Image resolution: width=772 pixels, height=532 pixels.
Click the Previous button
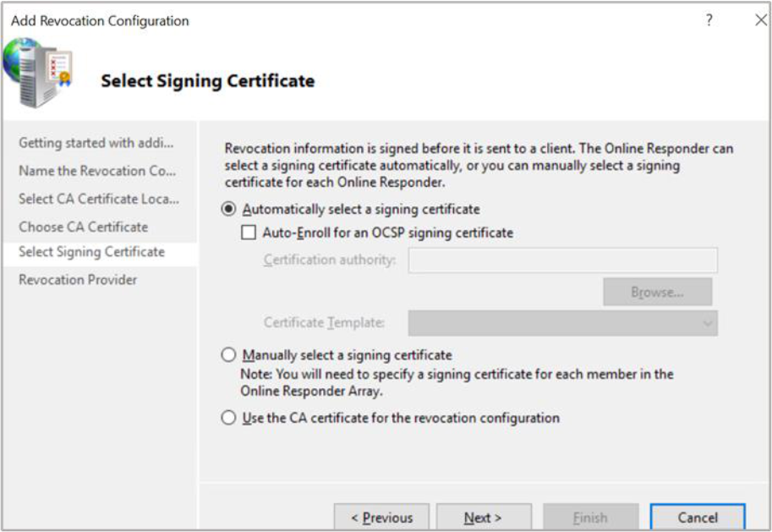click(x=381, y=518)
